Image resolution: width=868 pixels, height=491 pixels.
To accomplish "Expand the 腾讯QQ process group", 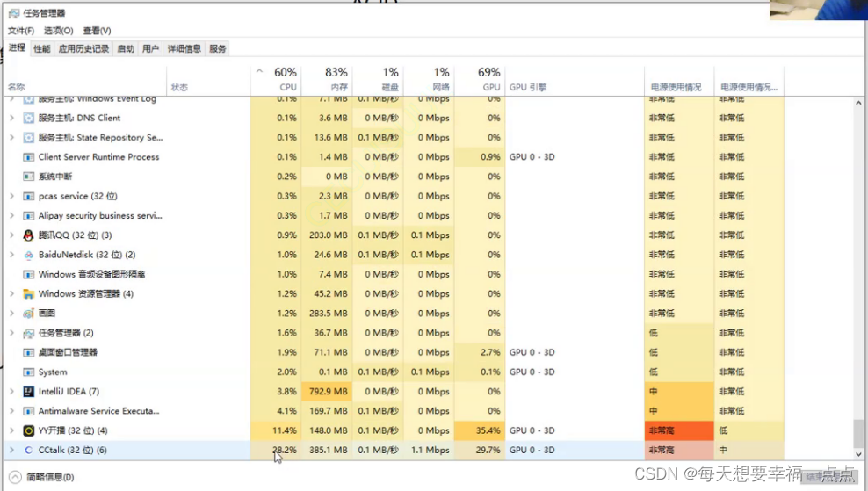I will [11, 235].
